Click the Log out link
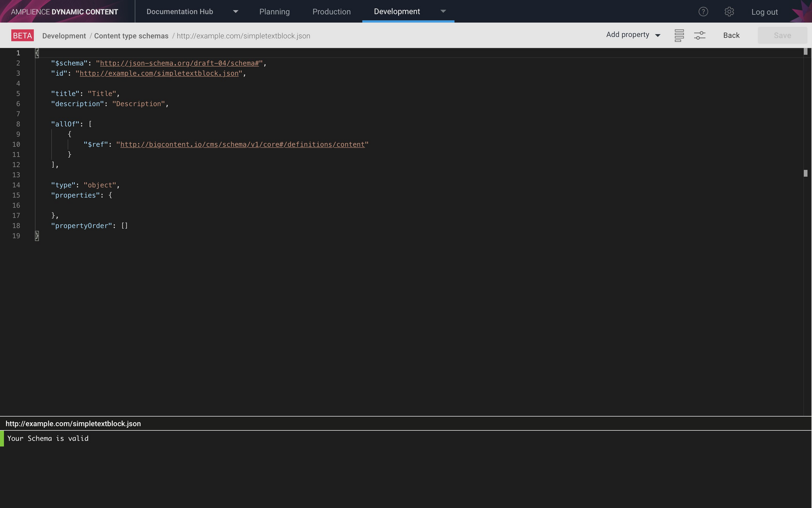 [x=764, y=12]
